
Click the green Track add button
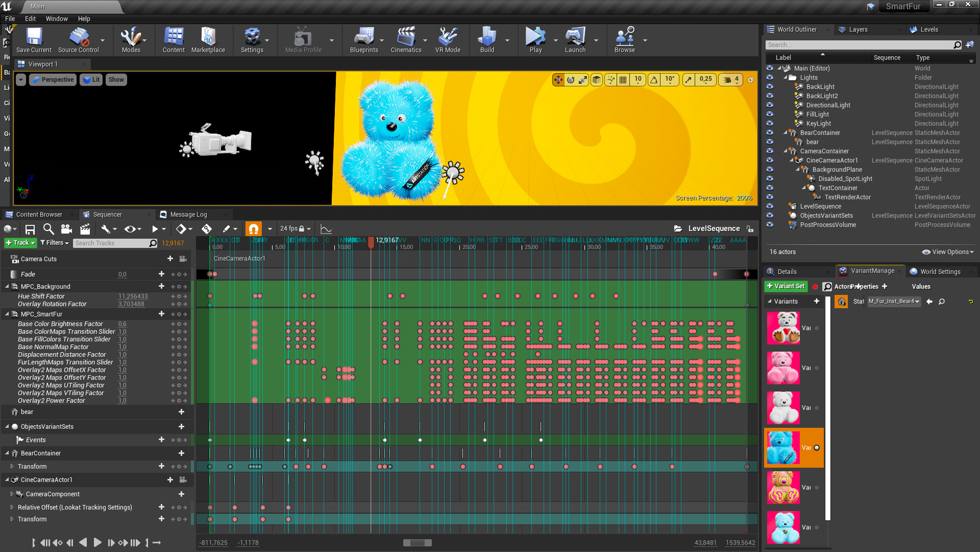20,243
